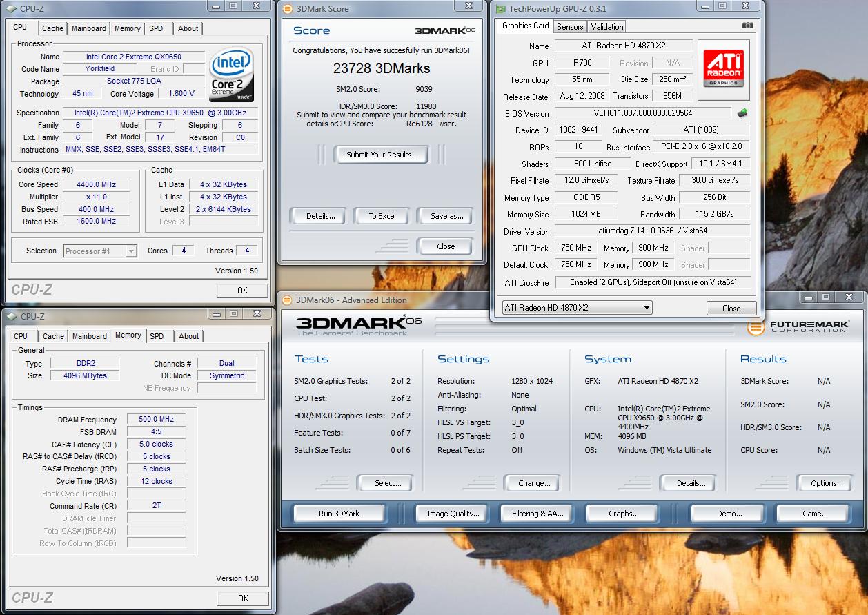Viewport: 868px width, 615px height.
Task: Click the top CPU-Z window title icon
Action: pos(12,8)
